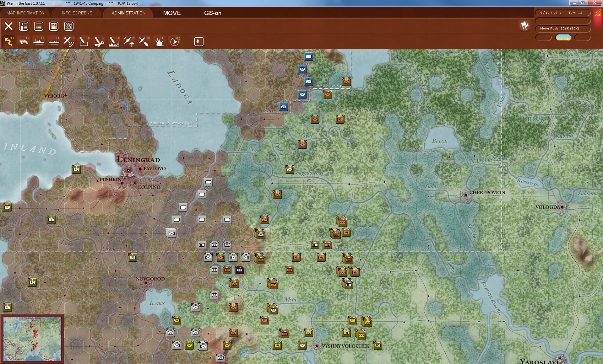
Task: Click the white flags icon
Action: pos(524,26)
